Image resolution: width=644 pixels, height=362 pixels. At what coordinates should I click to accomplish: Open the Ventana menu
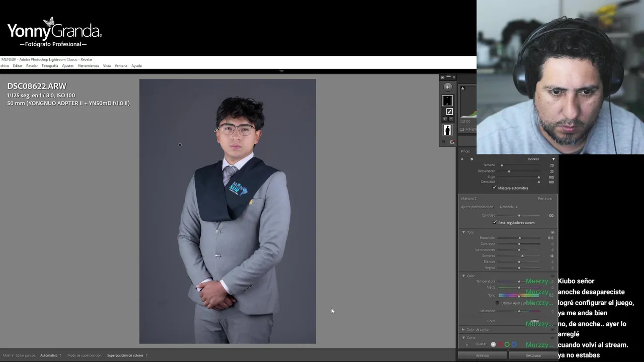[x=121, y=66]
